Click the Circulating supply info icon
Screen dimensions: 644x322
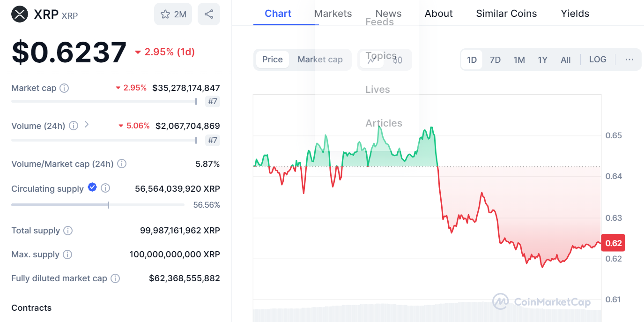[x=106, y=188]
